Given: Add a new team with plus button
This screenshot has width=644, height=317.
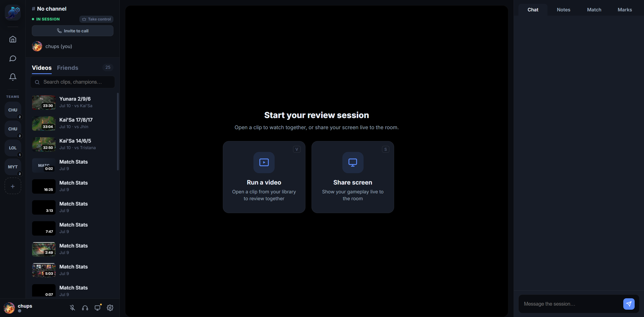Looking at the screenshot, I should coord(13,186).
